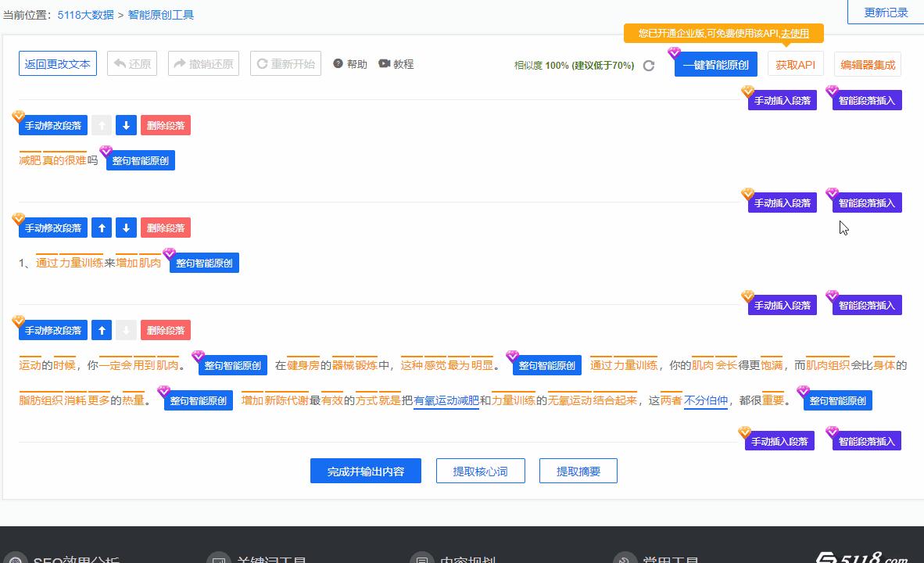
Task: Move the last paragraph up with the arrow
Action: click(101, 329)
